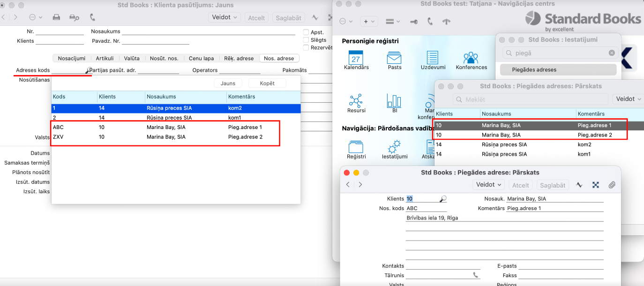Image resolution: width=644 pixels, height=286 pixels.
Task: Open the Resursi icon
Action: tap(356, 101)
